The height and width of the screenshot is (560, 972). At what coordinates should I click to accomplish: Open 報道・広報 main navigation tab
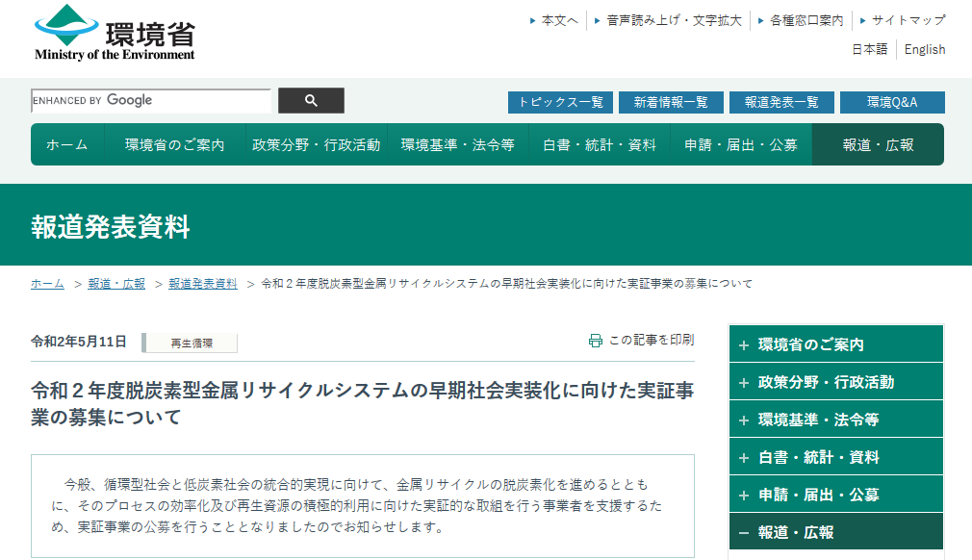click(878, 144)
